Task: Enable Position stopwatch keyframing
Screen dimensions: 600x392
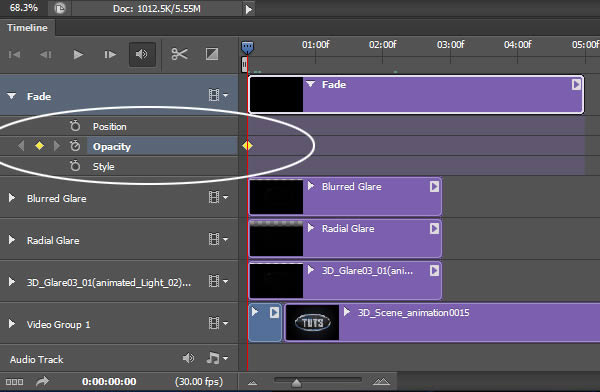Action: coord(75,126)
